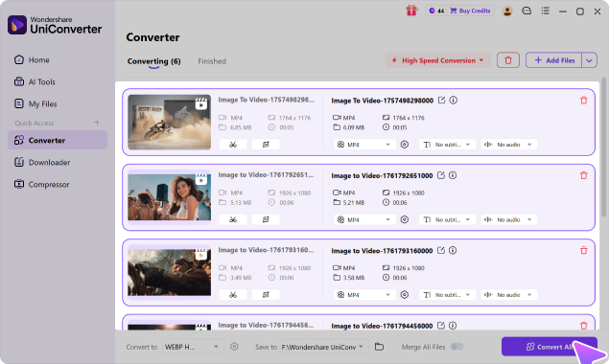The image size is (609, 364).
Task: Rename output Image to Video-1761794456000
Action: tap(441, 326)
